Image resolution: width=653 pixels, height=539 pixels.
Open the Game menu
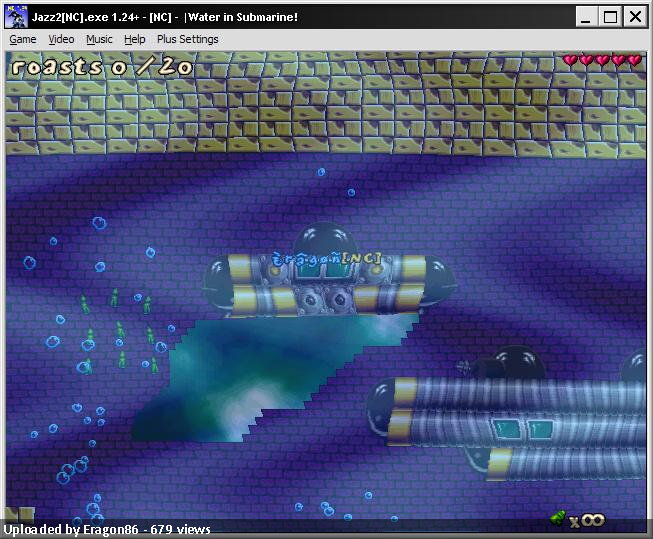[x=23, y=39]
